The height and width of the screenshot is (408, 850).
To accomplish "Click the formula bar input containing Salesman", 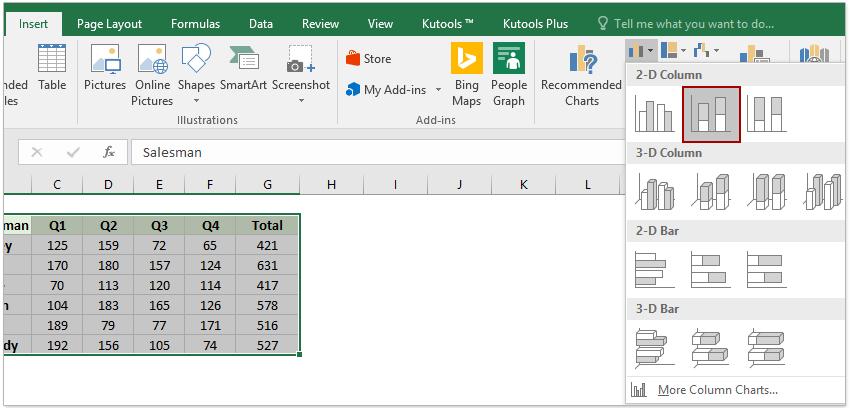I will point(380,152).
